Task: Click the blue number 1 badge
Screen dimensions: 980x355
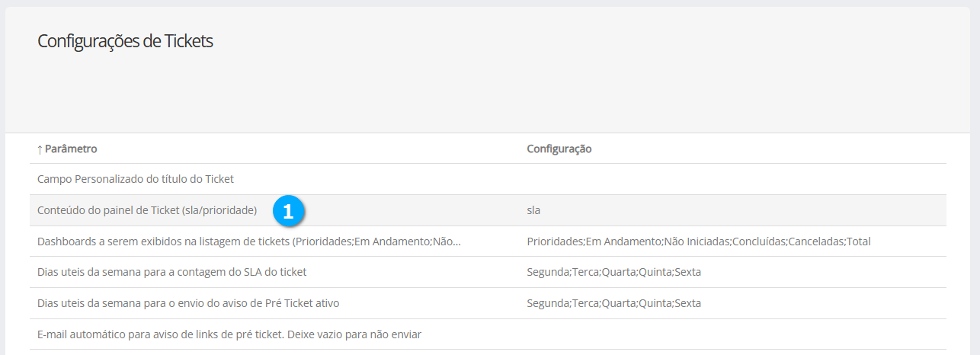Action: click(288, 212)
